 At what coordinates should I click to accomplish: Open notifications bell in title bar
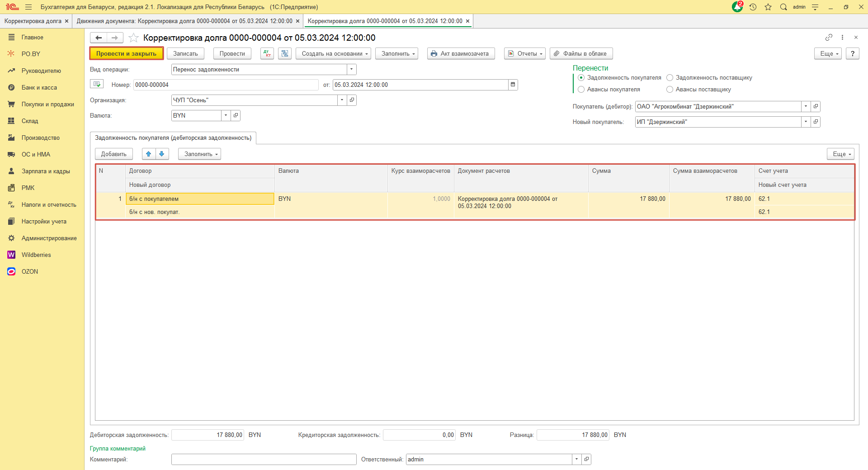(x=737, y=7)
